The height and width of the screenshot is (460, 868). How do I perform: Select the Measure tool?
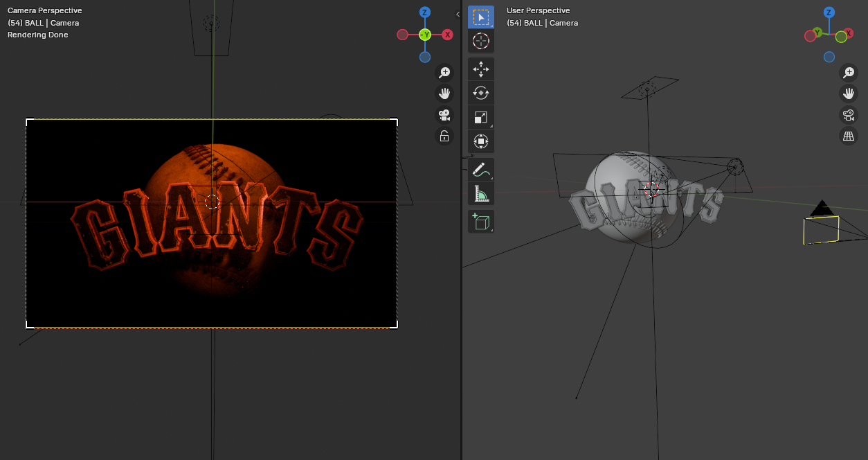click(x=481, y=193)
